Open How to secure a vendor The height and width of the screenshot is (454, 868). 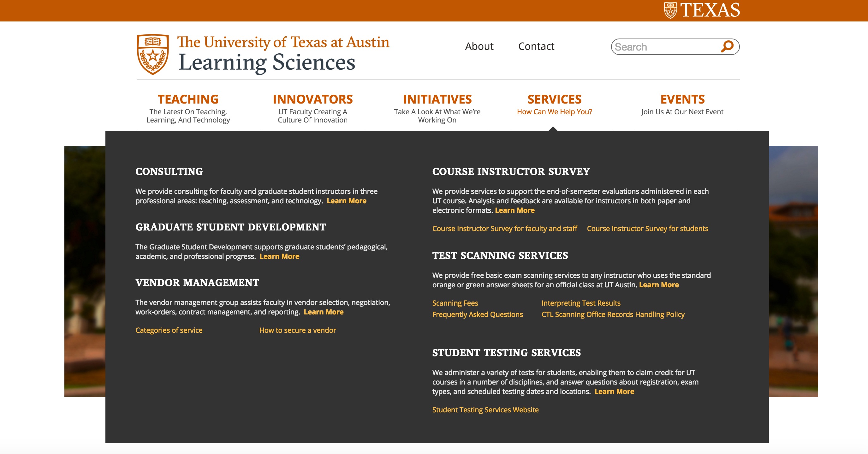298,330
